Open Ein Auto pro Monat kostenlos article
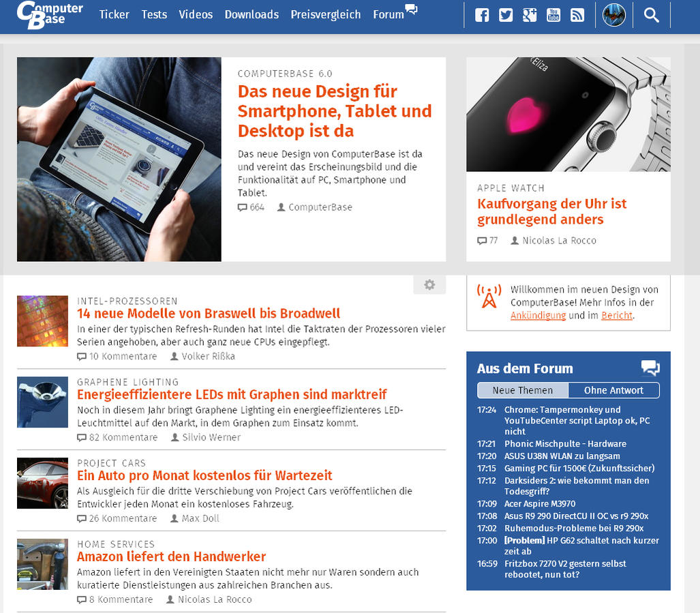 [x=204, y=475]
